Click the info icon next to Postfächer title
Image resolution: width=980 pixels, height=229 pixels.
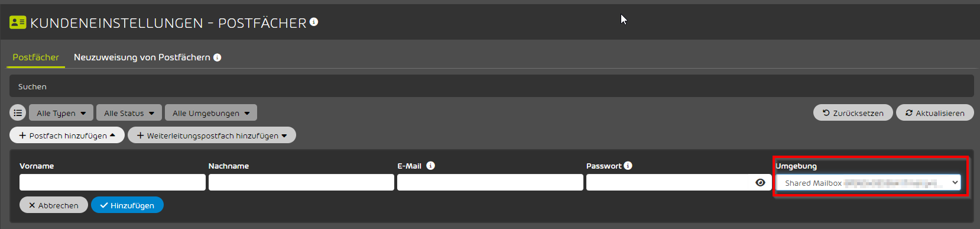tap(314, 22)
